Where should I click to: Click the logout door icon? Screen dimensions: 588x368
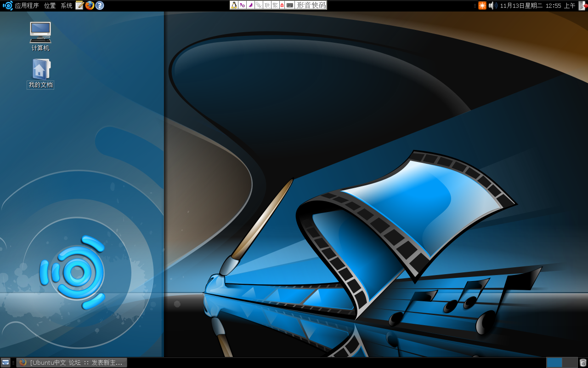[x=583, y=6]
